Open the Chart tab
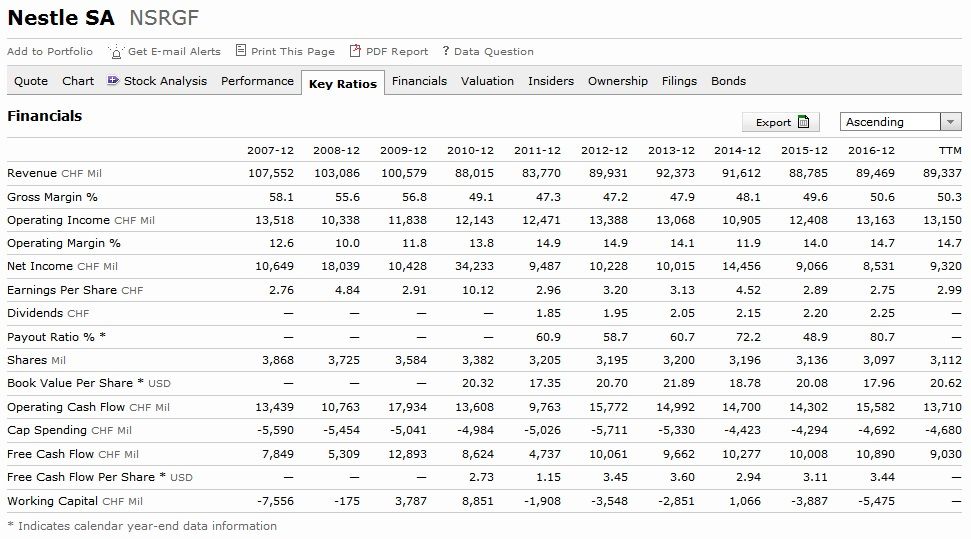The image size is (971, 539). (x=78, y=81)
